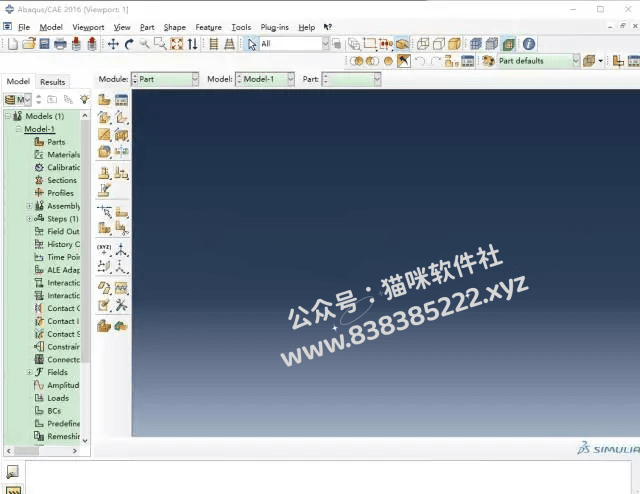Open the geometry repair wrench tools icon

121,305
